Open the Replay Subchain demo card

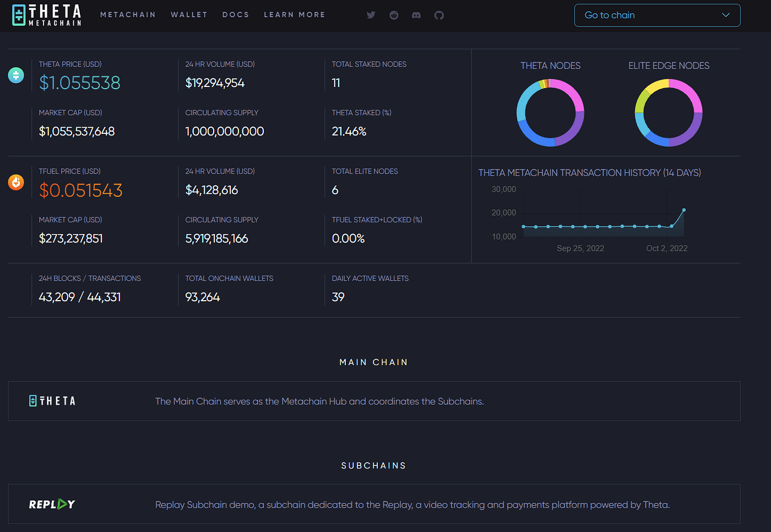[374, 504]
